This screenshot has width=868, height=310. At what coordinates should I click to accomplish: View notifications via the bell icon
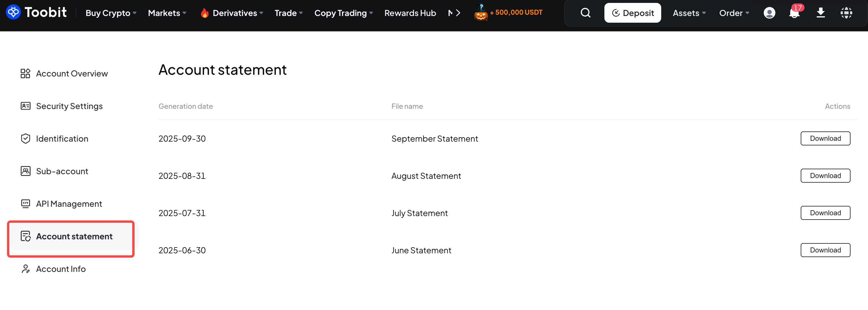pos(794,13)
